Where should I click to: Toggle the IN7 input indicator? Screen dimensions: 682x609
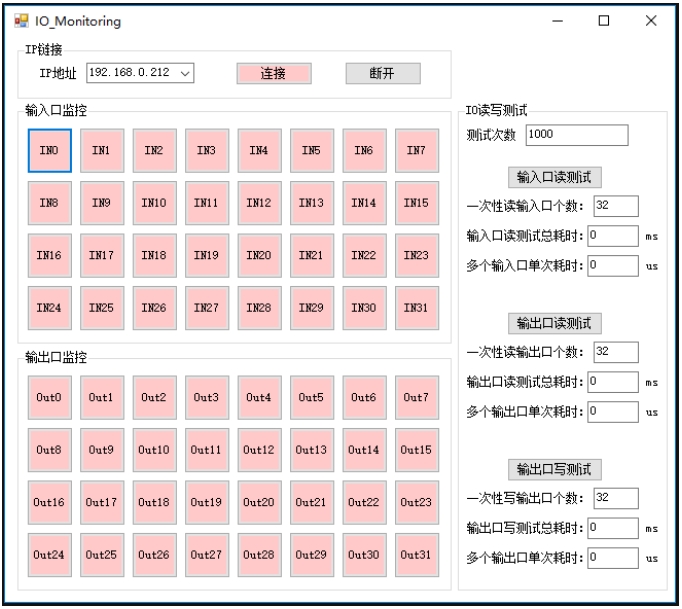pyautogui.click(x=417, y=151)
